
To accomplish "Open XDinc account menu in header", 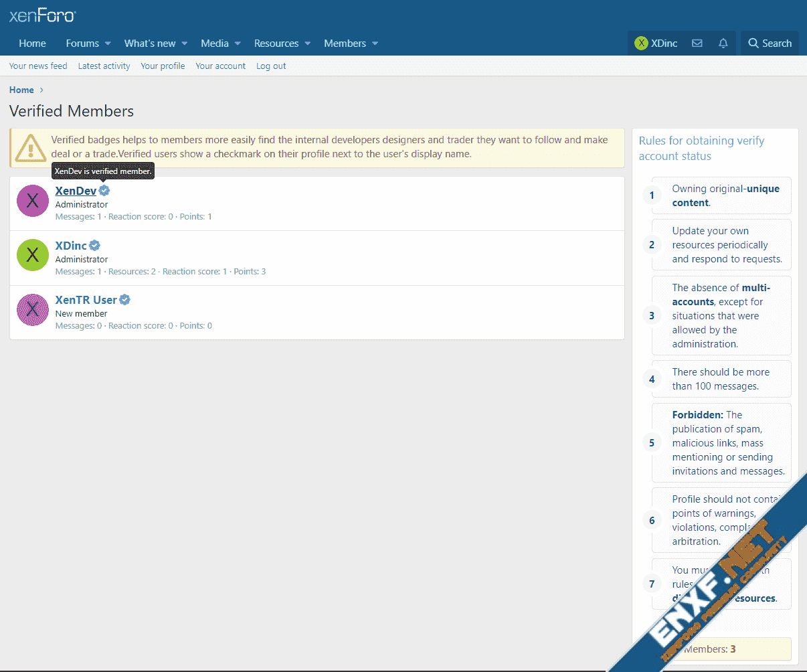I will (x=656, y=44).
